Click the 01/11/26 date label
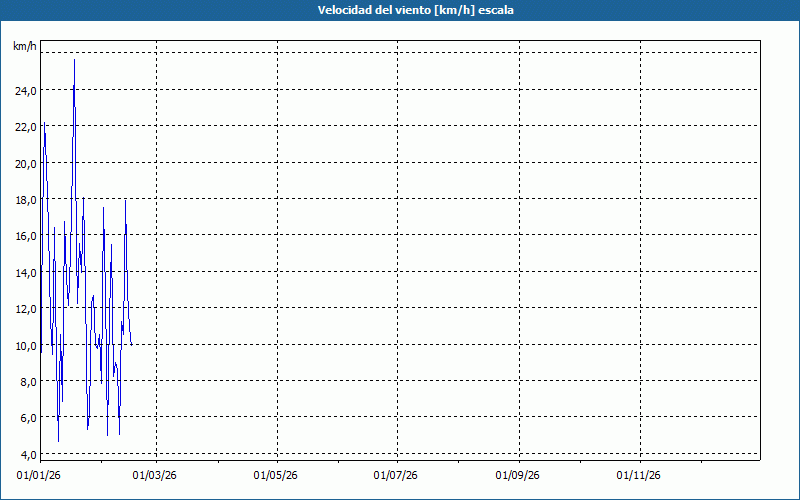 (638, 476)
